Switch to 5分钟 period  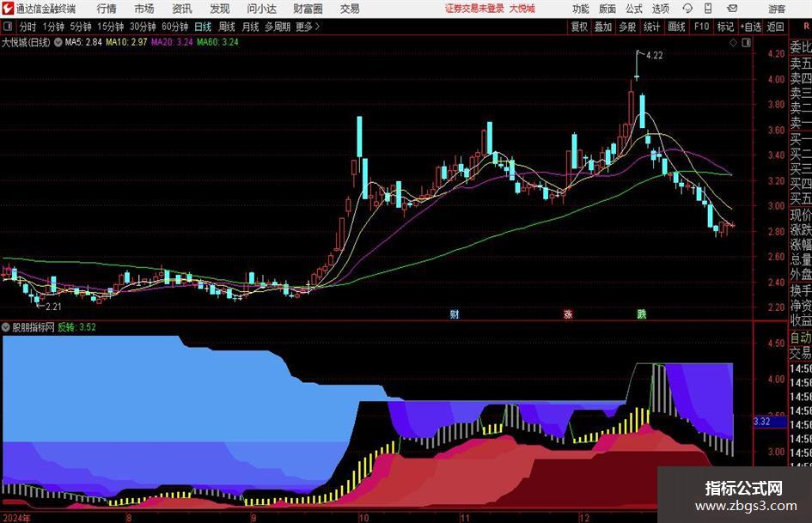(81, 27)
